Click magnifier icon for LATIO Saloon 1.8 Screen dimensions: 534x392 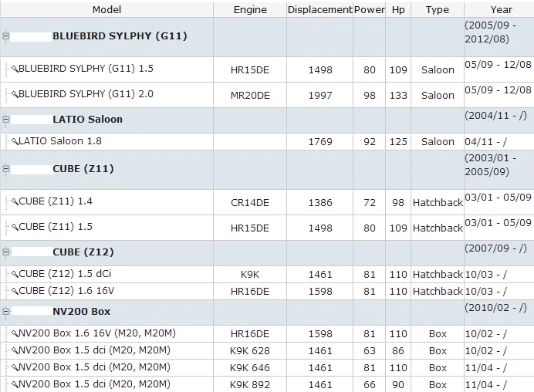click(x=15, y=141)
